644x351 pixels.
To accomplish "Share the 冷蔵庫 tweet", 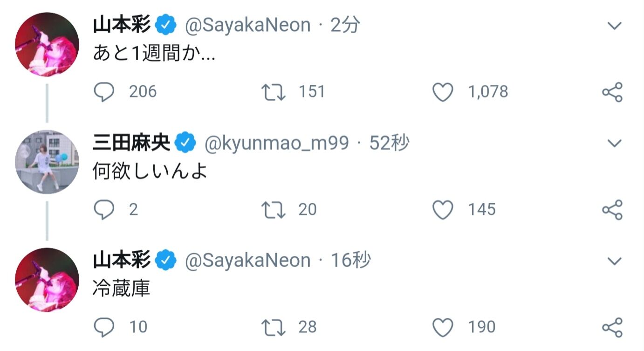I will pyautogui.click(x=612, y=327).
